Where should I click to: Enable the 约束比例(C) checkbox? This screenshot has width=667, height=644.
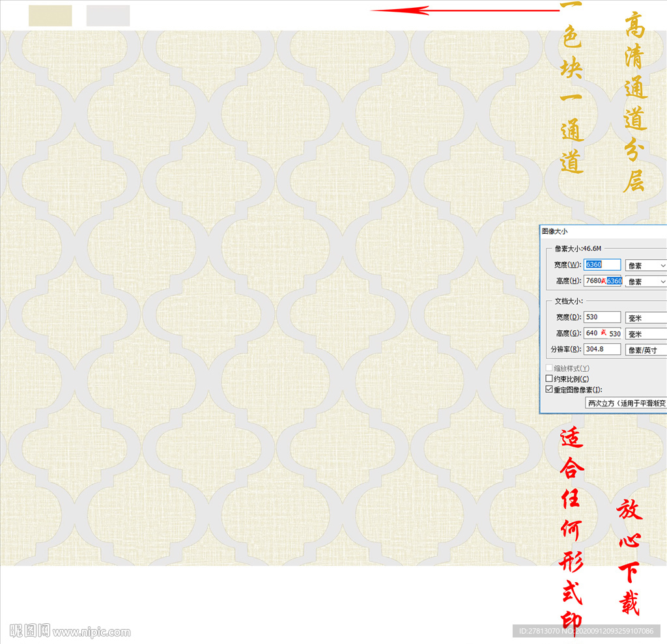pos(549,378)
